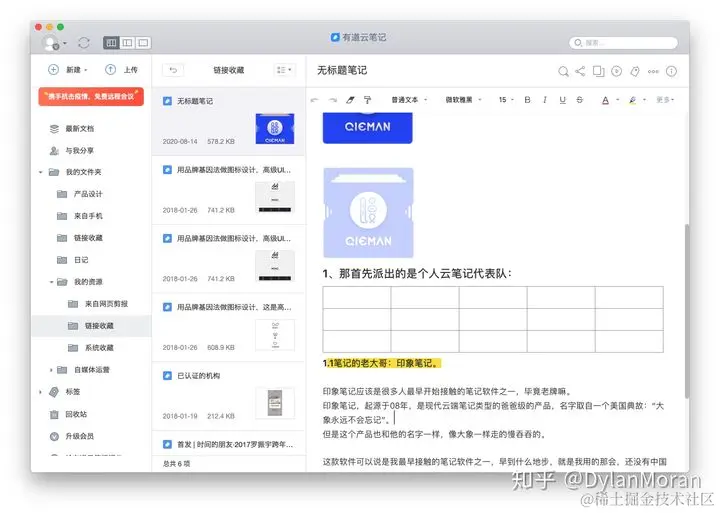
Task: Toggle bold formatting
Action: pos(528,100)
